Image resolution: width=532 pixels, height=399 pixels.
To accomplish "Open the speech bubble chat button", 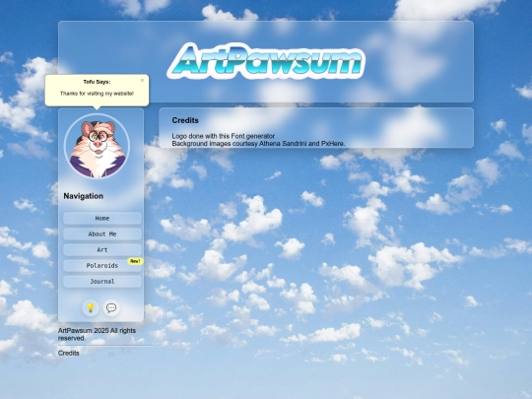I will click(x=111, y=307).
